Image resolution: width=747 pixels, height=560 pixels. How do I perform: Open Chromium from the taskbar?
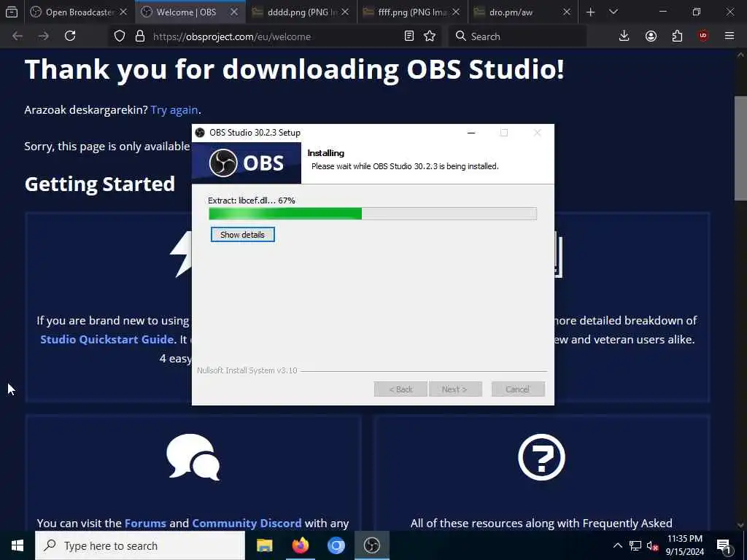pos(336,545)
